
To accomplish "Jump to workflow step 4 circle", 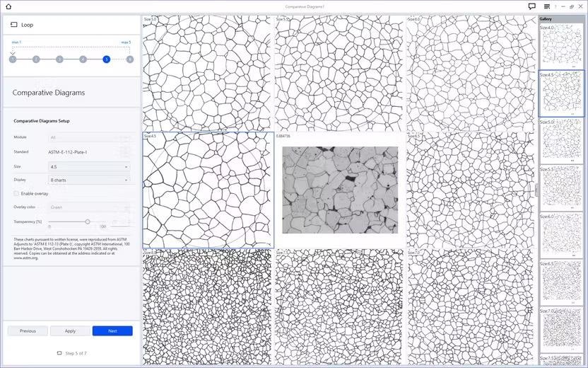I will tap(83, 59).
